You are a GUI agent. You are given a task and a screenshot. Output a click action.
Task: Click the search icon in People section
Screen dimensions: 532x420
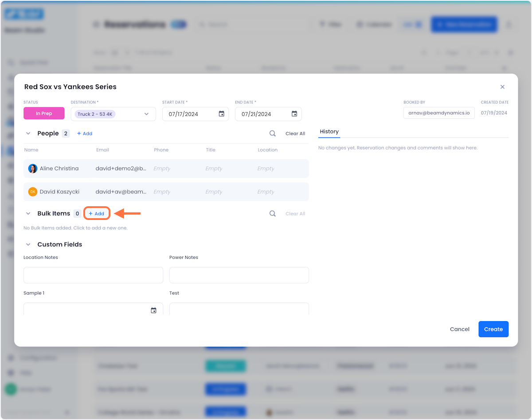pyautogui.click(x=273, y=133)
